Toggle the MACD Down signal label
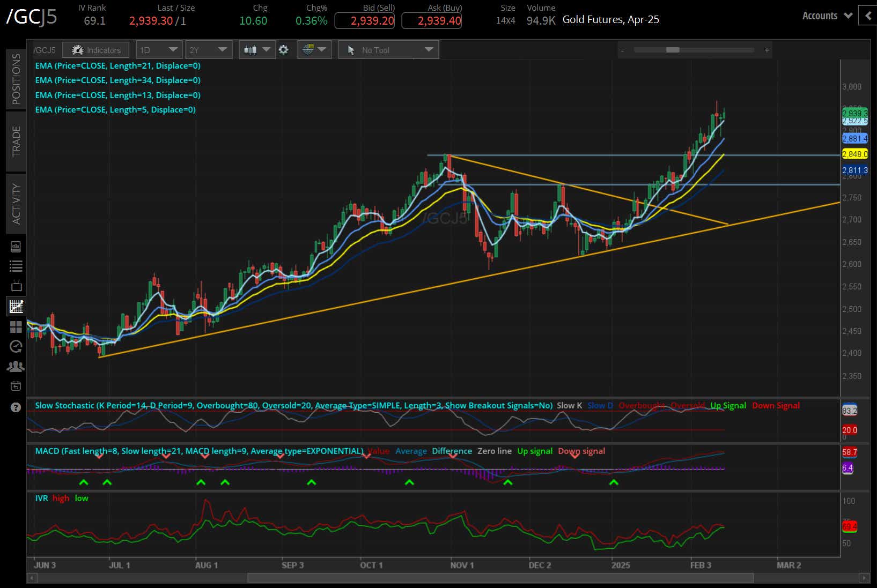Viewport: 877px width, 588px height. pyautogui.click(x=581, y=451)
